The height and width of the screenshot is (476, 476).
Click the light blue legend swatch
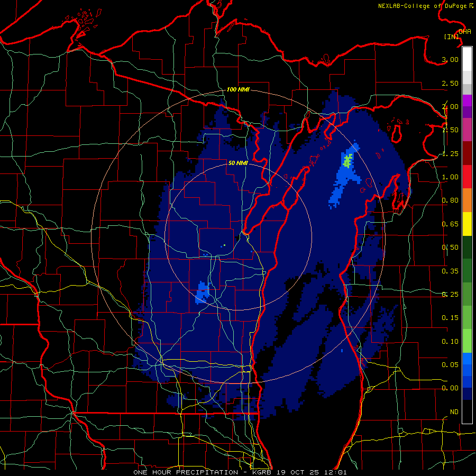tap(467, 359)
